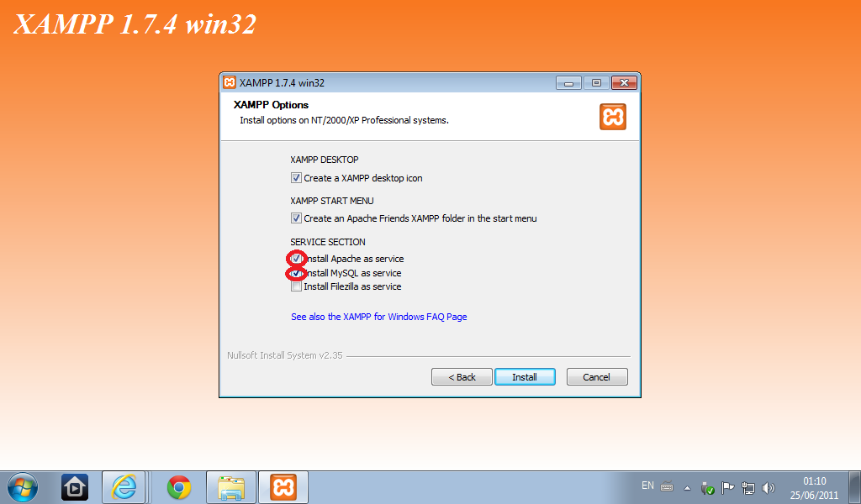Uncheck Install MySQL as service
The width and height of the screenshot is (861, 504).
pos(297,272)
